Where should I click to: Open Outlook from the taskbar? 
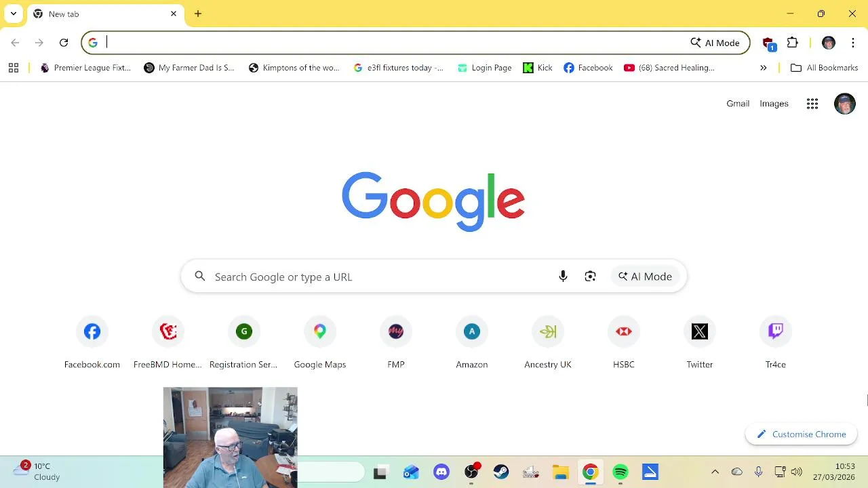[412, 472]
